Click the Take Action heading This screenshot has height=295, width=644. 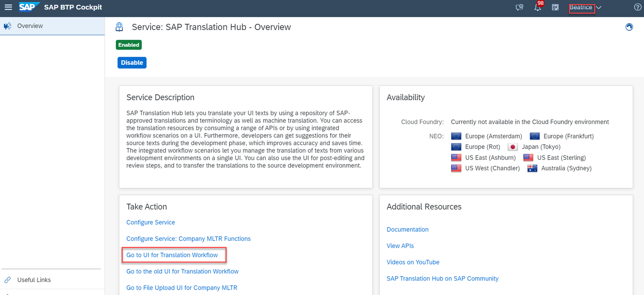[x=147, y=206]
